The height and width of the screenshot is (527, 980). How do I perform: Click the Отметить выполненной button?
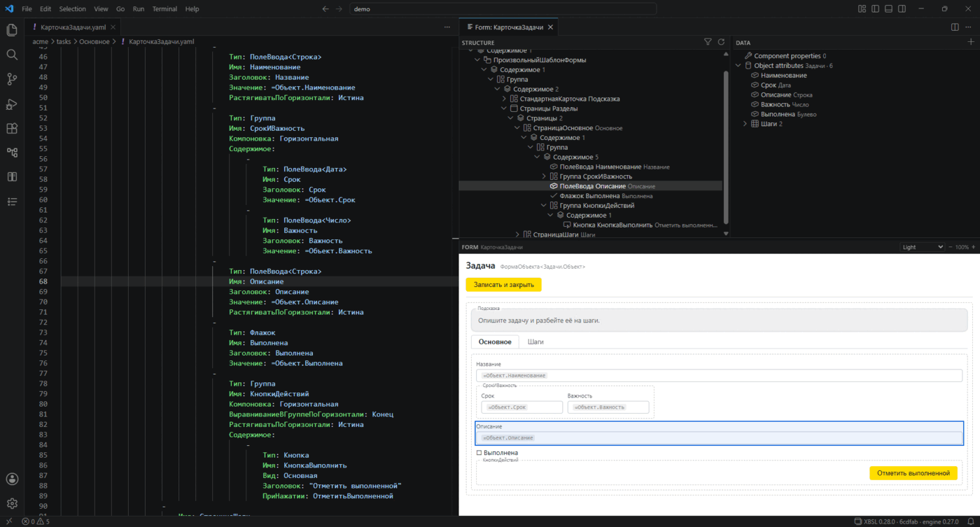coord(913,473)
